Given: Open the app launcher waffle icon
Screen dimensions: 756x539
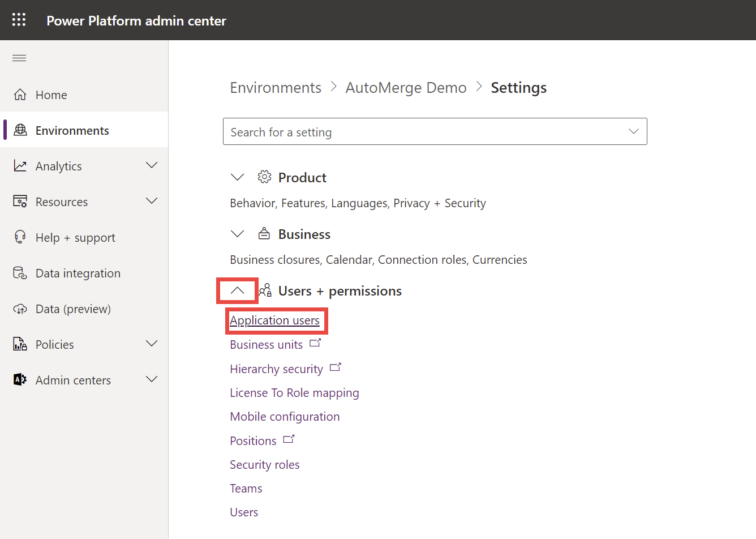Looking at the screenshot, I should coord(19,20).
